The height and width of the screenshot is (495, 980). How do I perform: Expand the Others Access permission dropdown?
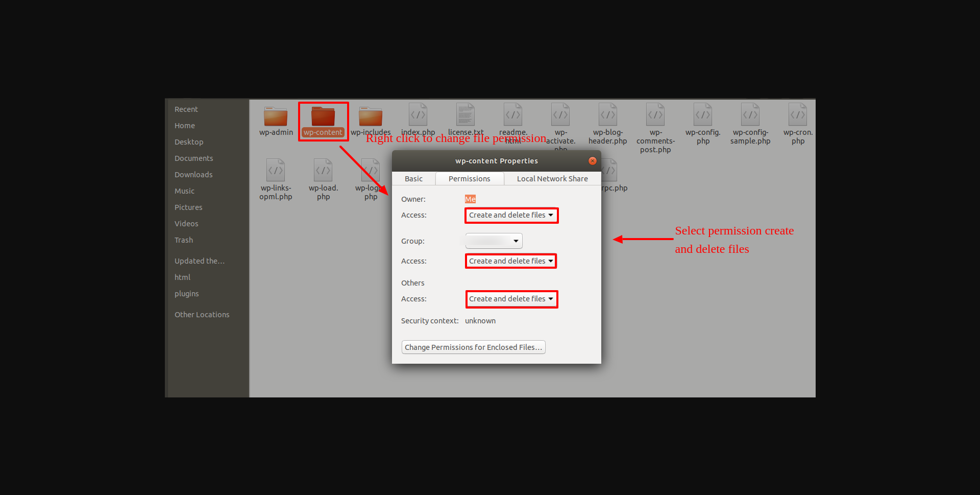[x=511, y=299]
